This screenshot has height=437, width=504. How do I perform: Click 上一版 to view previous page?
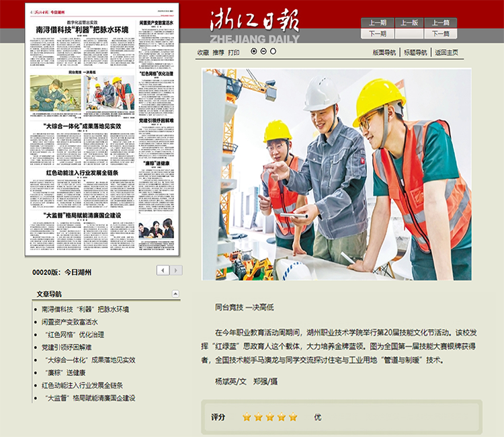[x=409, y=22]
